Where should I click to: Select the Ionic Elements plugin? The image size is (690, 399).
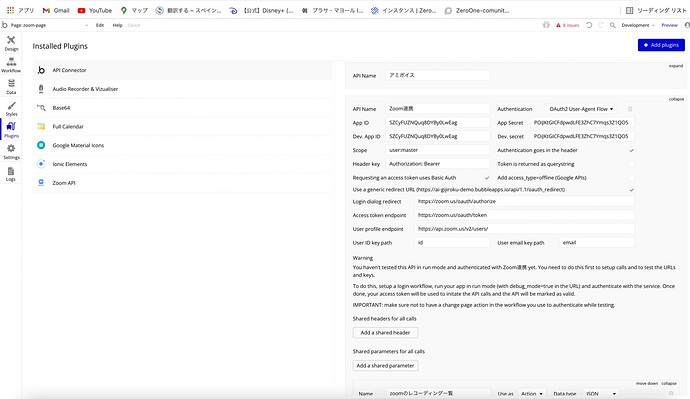click(183, 164)
